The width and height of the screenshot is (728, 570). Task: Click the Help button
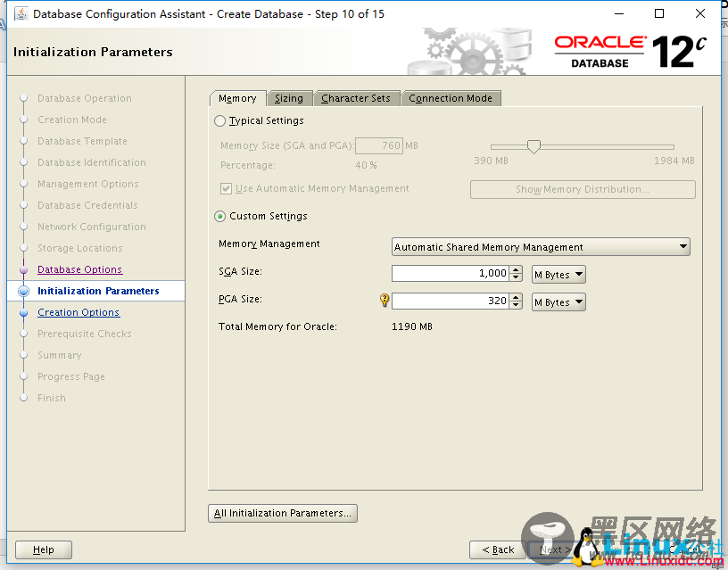coord(44,549)
